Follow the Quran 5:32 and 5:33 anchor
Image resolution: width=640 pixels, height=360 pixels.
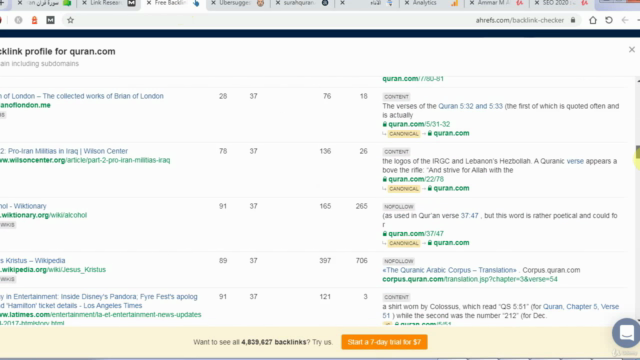coord(470,106)
